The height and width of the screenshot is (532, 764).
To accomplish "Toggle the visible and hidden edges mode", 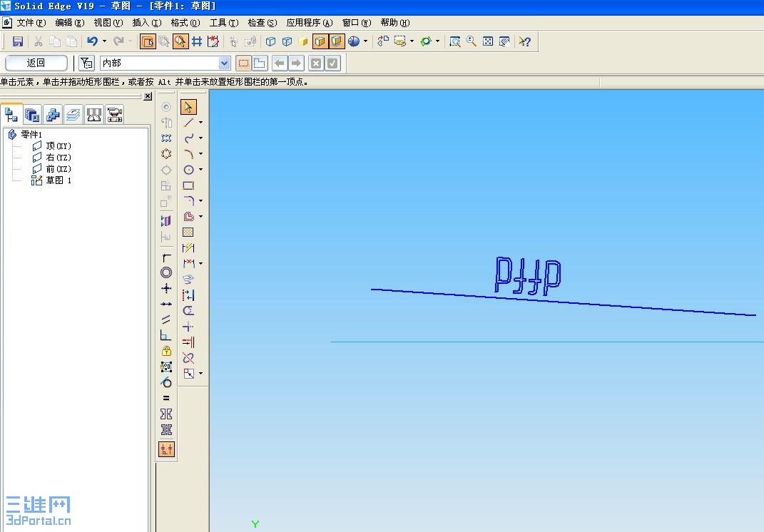I will coord(287,41).
